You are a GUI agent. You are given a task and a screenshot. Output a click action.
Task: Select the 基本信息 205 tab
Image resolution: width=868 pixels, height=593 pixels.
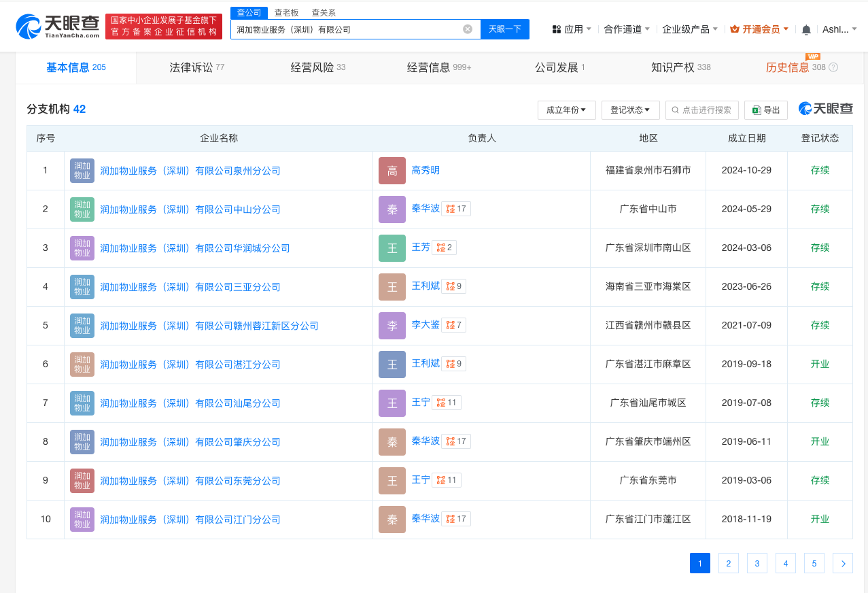click(x=76, y=67)
